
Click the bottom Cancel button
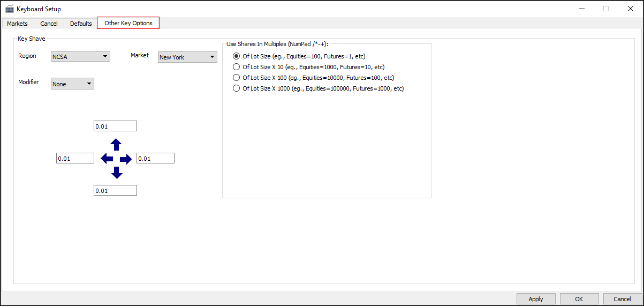pyautogui.click(x=622, y=299)
